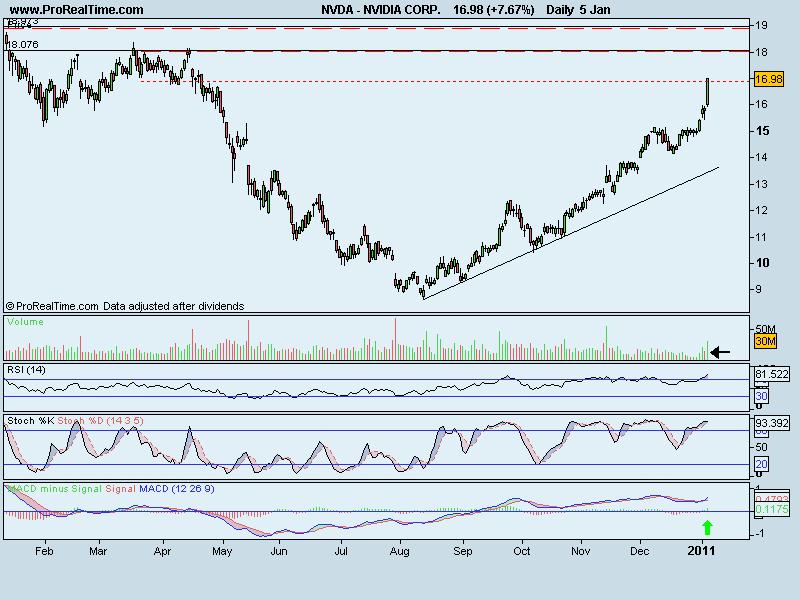The width and height of the screenshot is (800, 600).
Task: Select the 0.1175 MACD histogram value
Action: [771, 509]
